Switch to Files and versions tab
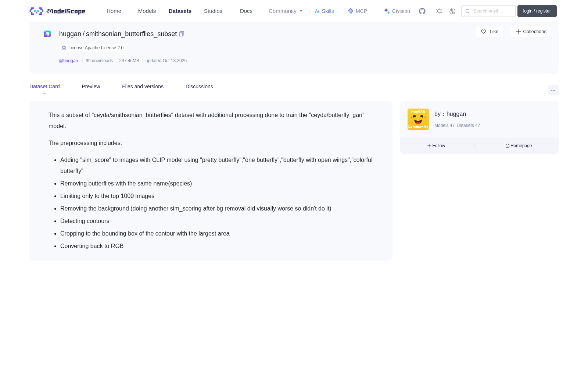Image resolution: width=588 pixels, height=368 pixels. tap(143, 86)
